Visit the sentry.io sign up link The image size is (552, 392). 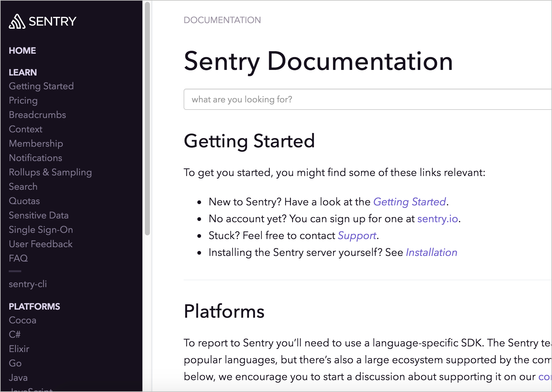point(437,219)
